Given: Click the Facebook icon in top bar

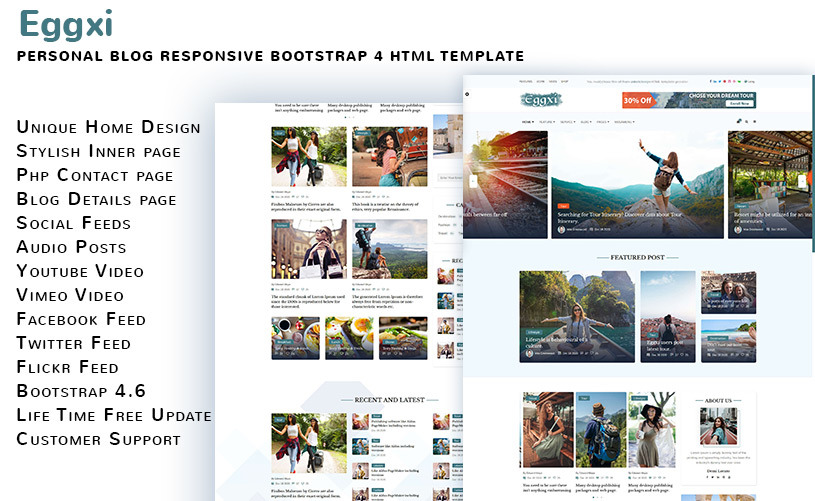Looking at the screenshot, I should 710,81.
